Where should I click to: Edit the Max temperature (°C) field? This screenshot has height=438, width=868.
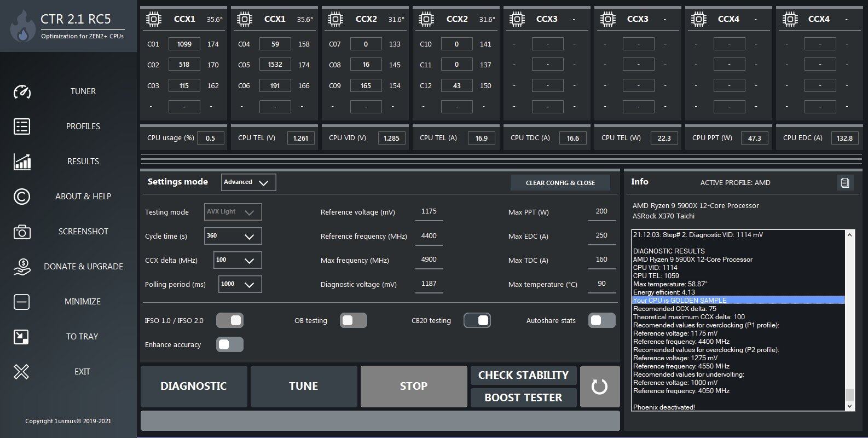point(601,284)
